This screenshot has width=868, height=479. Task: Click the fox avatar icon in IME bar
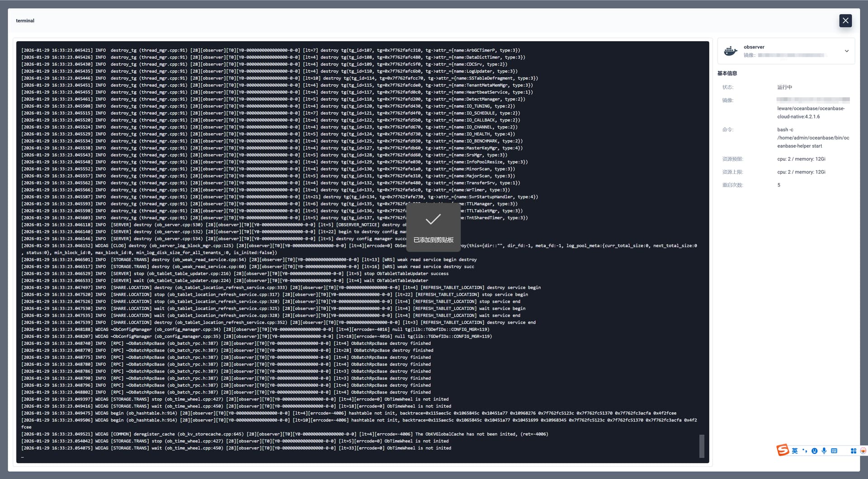pos(863,451)
